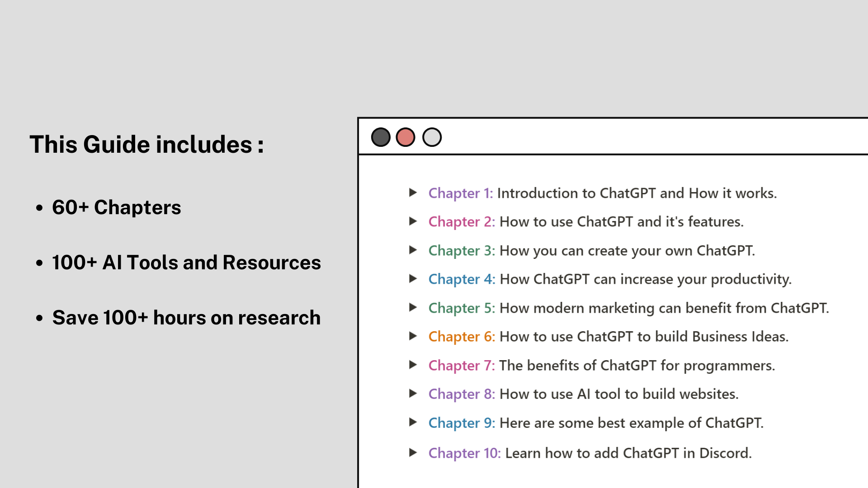
Task: Select 'The benefits of ChatGPT for programmers' text
Action: [637, 366]
